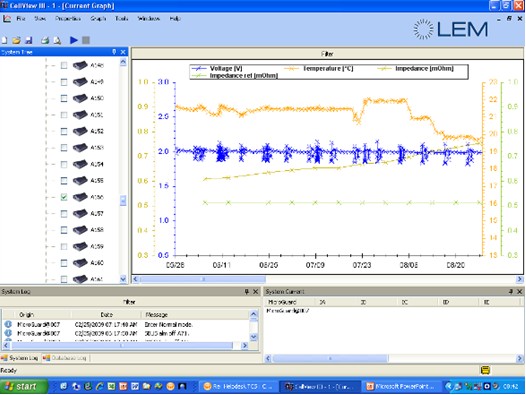Switch to the Database Log tab
Viewport: 526px width, 395px height.
65,358
